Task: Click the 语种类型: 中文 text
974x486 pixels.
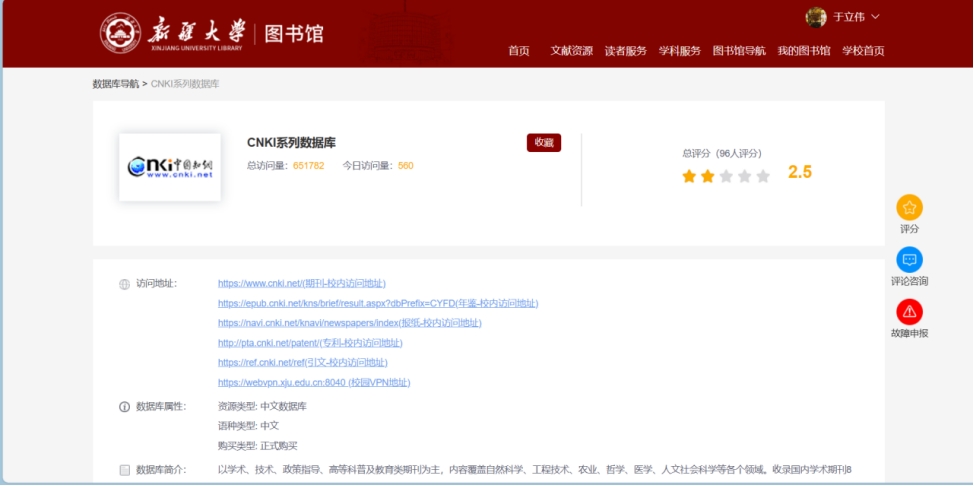Action: (248, 426)
